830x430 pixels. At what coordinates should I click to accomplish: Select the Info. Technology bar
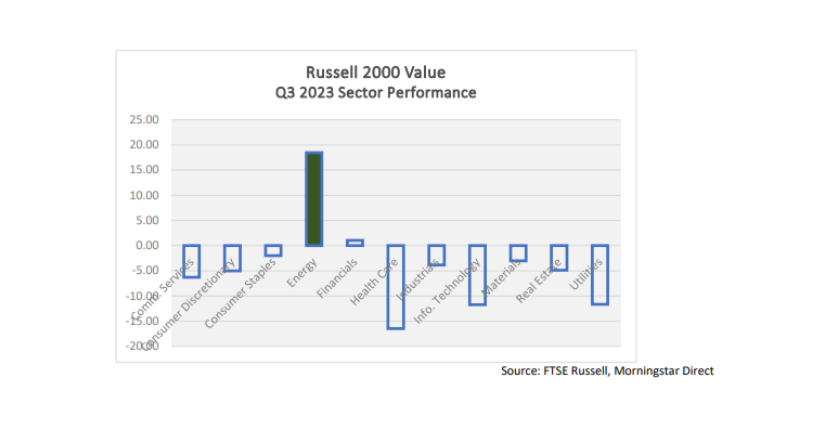[x=477, y=275]
